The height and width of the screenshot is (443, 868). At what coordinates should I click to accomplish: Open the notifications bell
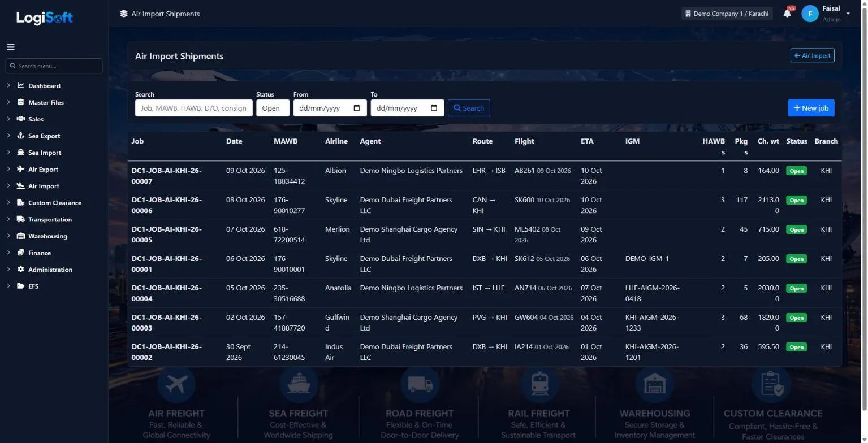pos(787,13)
